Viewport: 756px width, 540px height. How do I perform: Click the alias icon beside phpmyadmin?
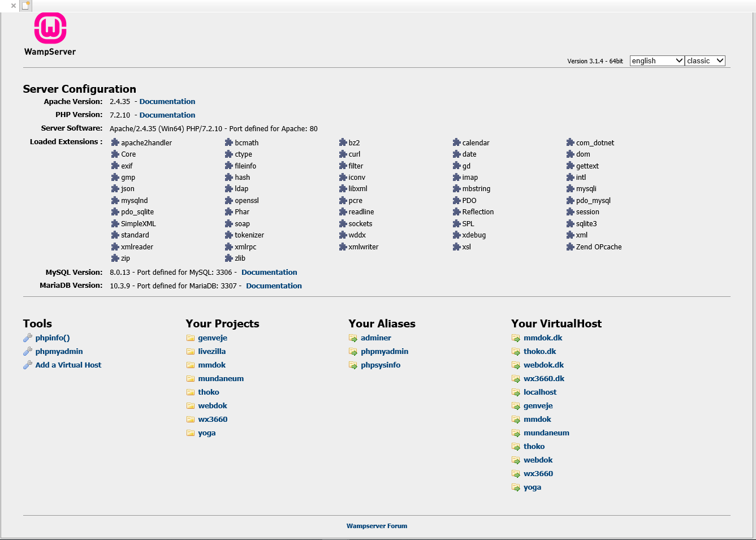point(353,352)
